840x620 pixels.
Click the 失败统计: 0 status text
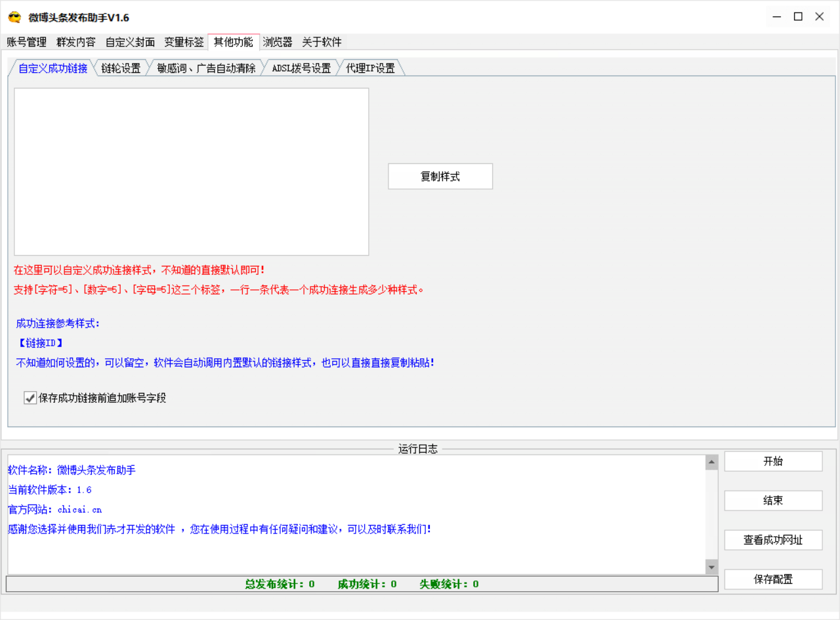click(x=450, y=584)
